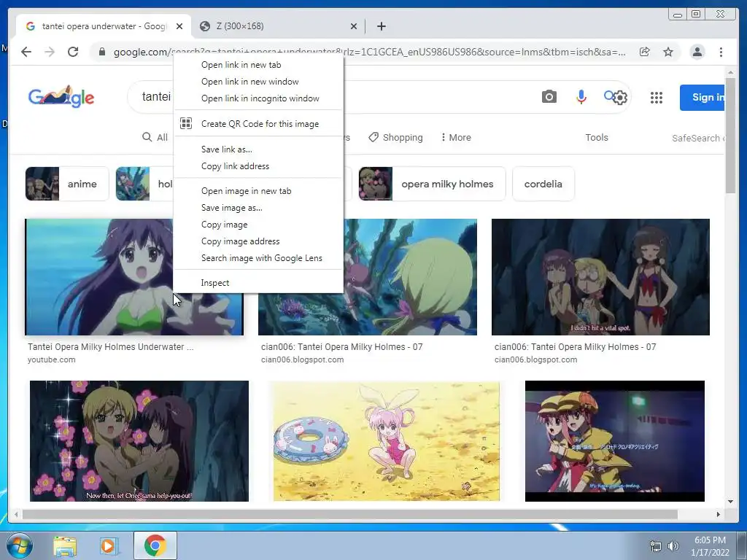Click the taskbar clock showing 6:05 PM

tap(710, 546)
